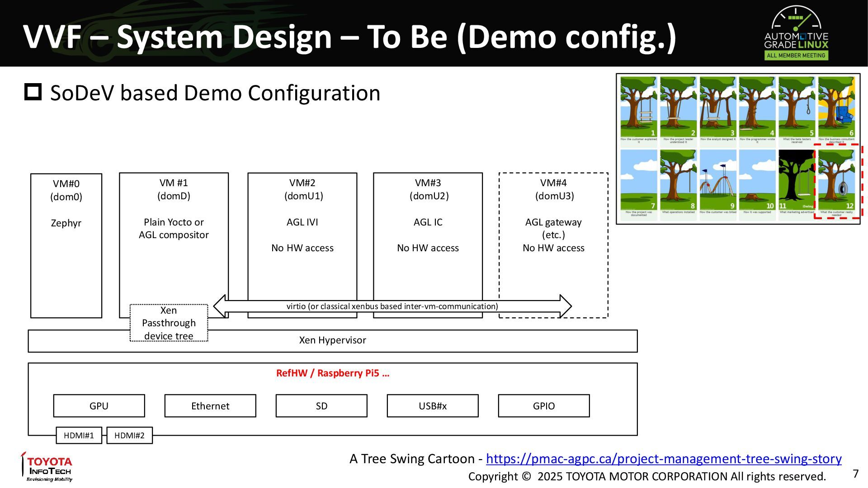Select tree swing cartoon panel 7

click(638, 180)
